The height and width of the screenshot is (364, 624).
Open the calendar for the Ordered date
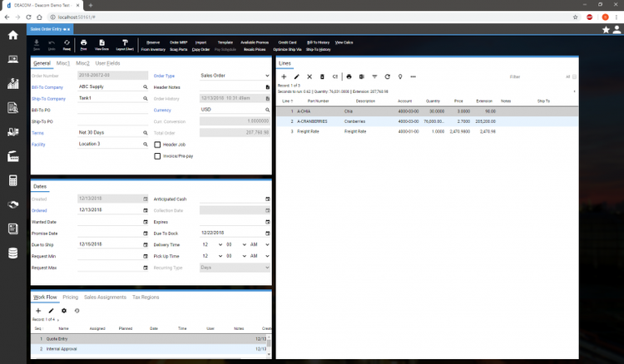pos(146,210)
